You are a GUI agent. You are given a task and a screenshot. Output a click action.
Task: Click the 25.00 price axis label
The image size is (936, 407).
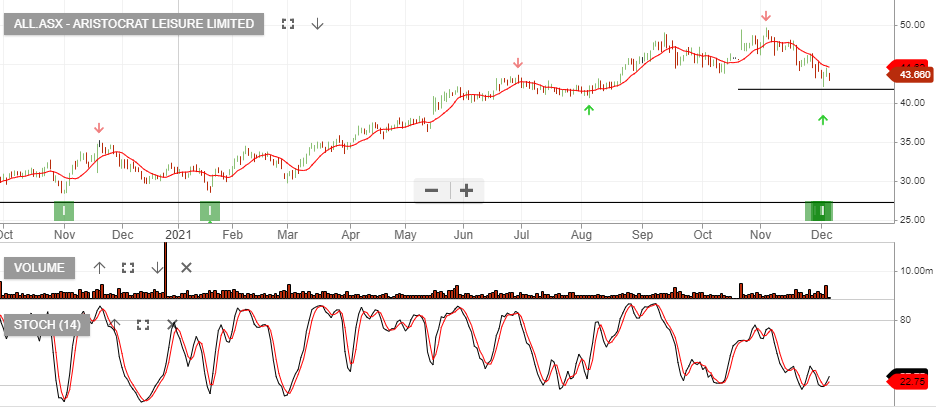pos(913,220)
